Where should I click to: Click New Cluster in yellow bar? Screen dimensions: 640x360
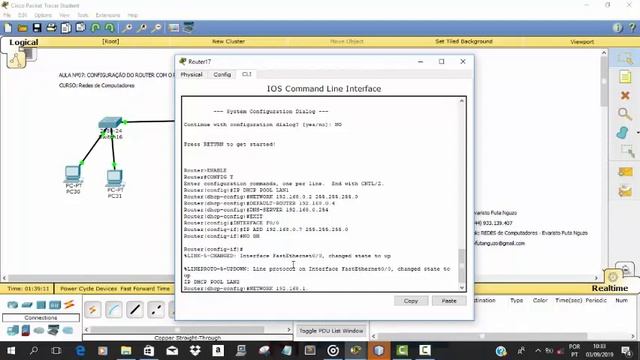coord(228,41)
